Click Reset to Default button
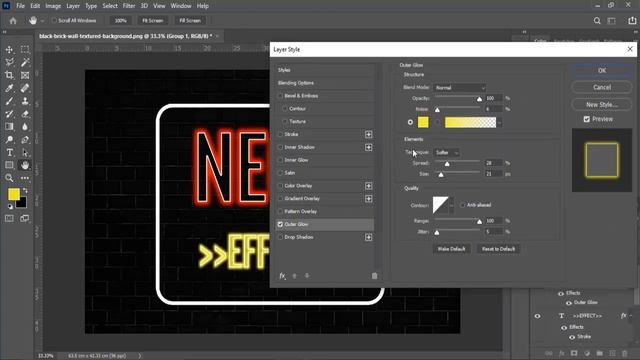 (x=498, y=249)
